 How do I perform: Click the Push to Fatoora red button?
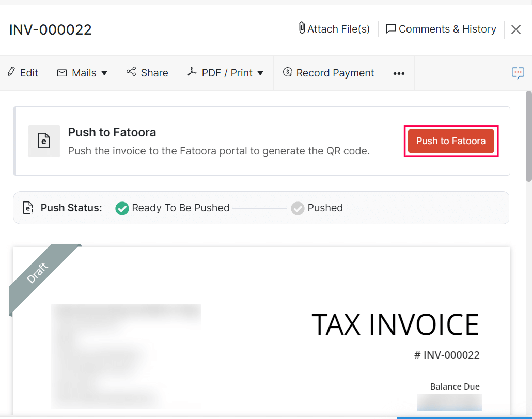tap(451, 141)
